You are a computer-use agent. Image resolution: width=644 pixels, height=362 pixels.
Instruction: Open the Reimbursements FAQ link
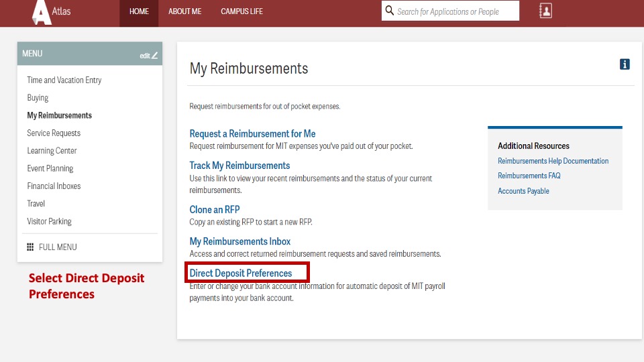pos(529,176)
